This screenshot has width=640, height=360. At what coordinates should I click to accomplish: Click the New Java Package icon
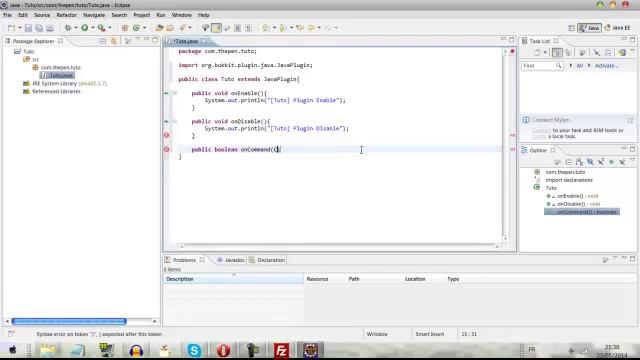(x=125, y=28)
